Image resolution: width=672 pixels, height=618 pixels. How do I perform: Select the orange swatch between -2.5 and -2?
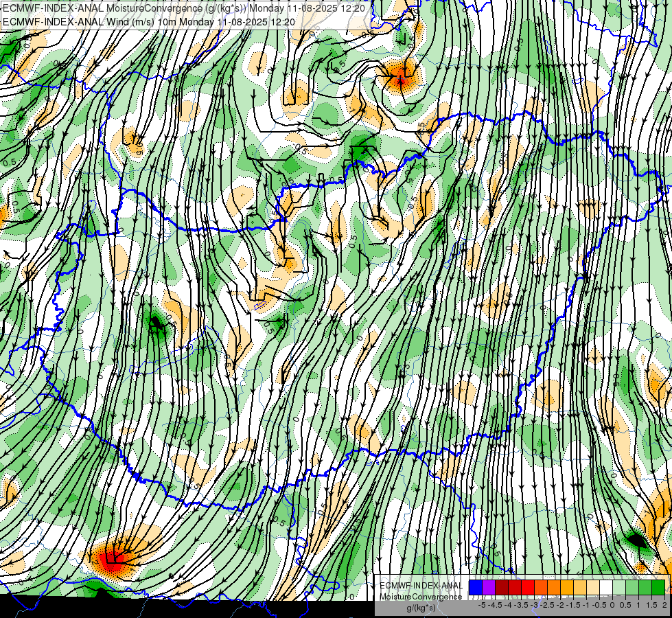(x=554, y=587)
